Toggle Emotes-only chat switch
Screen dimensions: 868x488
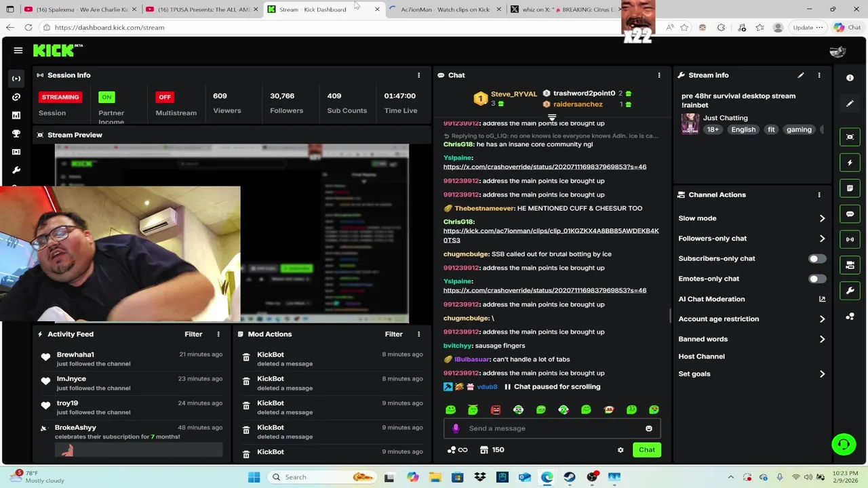pos(816,279)
